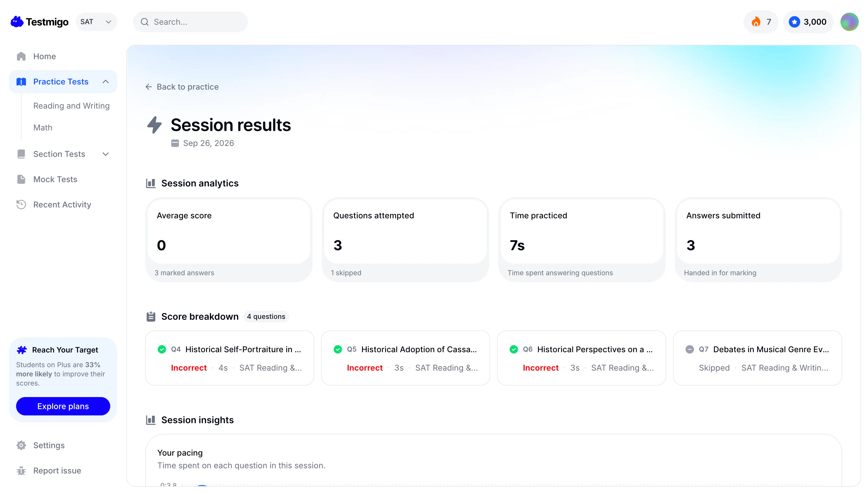Select the Answers submitted card
The image size is (868, 493).
[758, 240]
